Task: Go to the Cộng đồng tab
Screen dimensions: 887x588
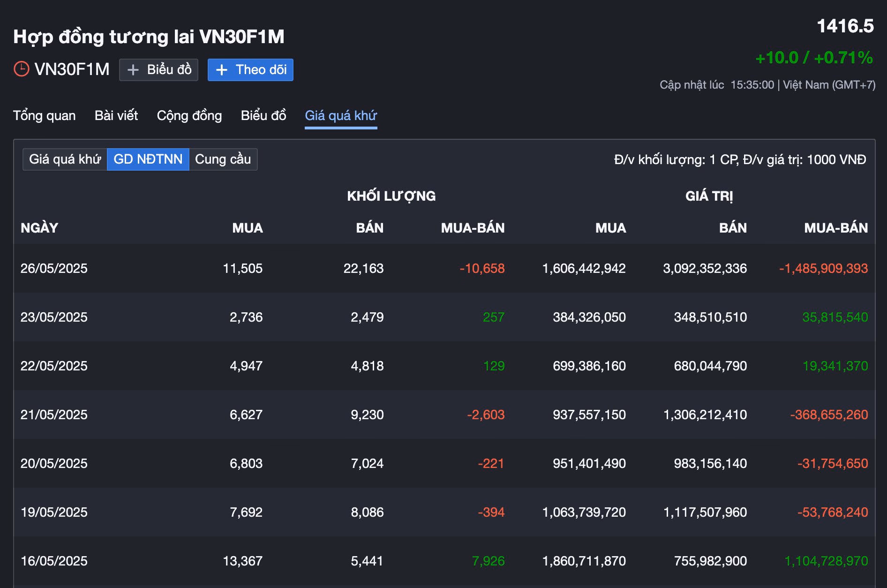Action: 189,115
